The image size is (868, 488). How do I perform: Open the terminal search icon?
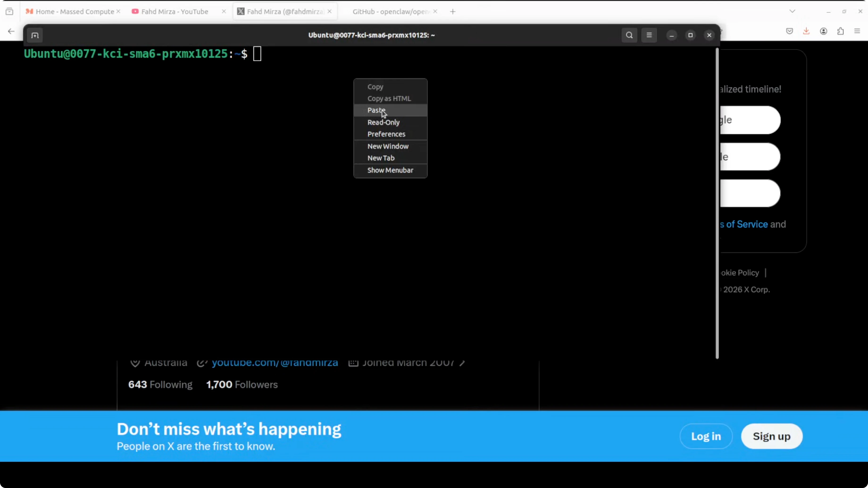tap(629, 35)
